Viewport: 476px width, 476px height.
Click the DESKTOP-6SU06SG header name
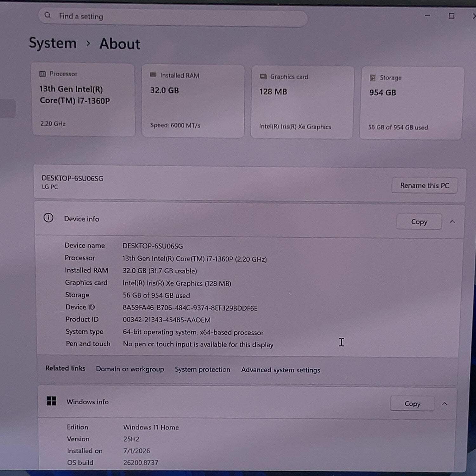tap(72, 178)
